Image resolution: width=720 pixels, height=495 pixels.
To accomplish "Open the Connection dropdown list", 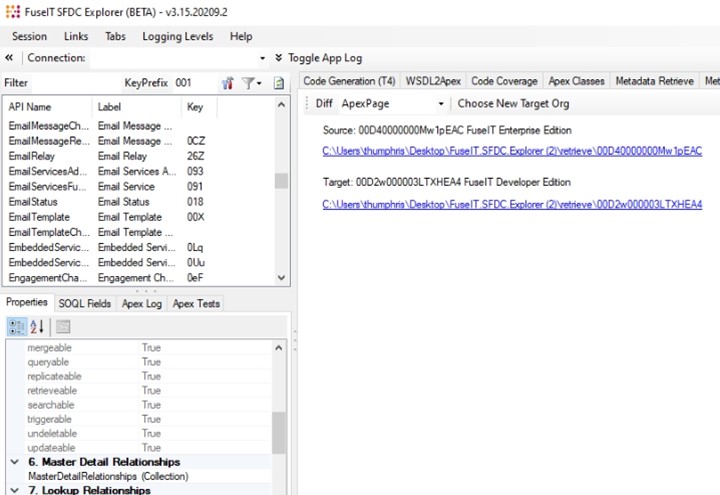I will point(262,58).
